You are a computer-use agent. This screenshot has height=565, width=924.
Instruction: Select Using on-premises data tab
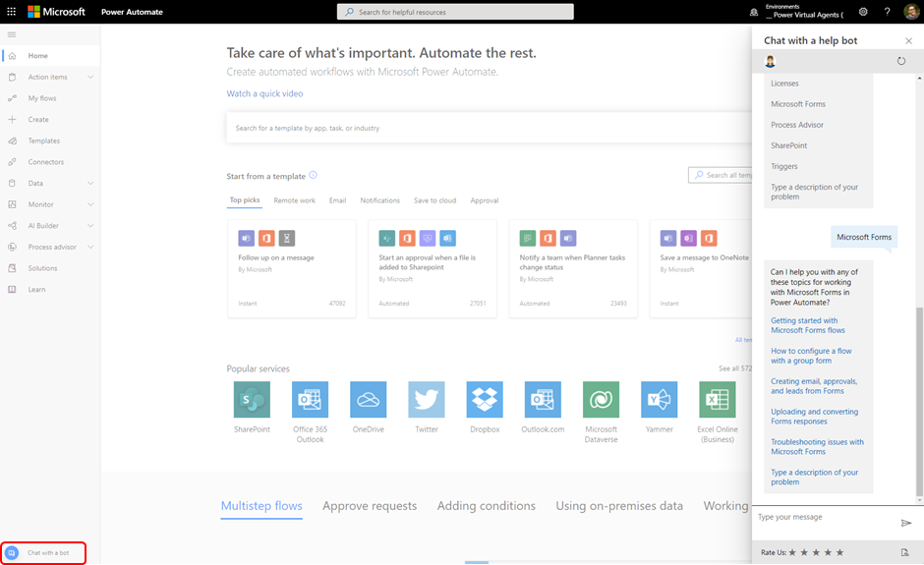click(x=619, y=506)
